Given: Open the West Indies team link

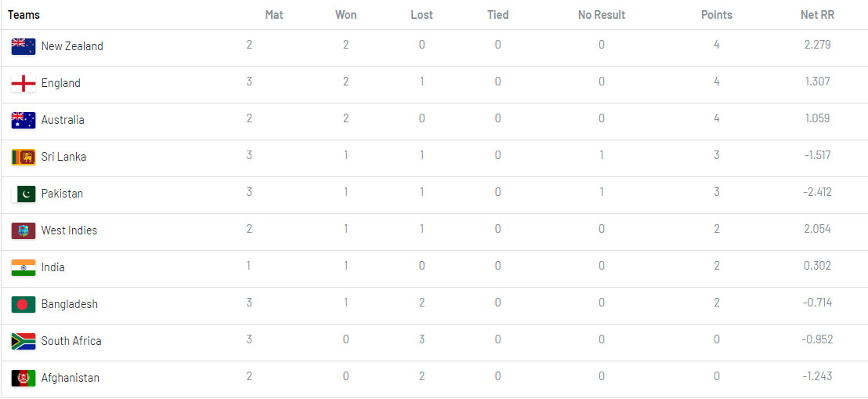Looking at the screenshot, I should (x=70, y=230).
